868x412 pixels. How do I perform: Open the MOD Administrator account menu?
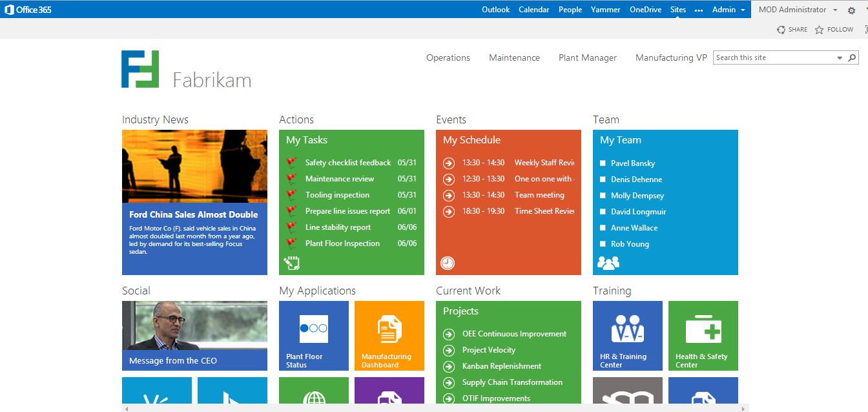pos(798,10)
